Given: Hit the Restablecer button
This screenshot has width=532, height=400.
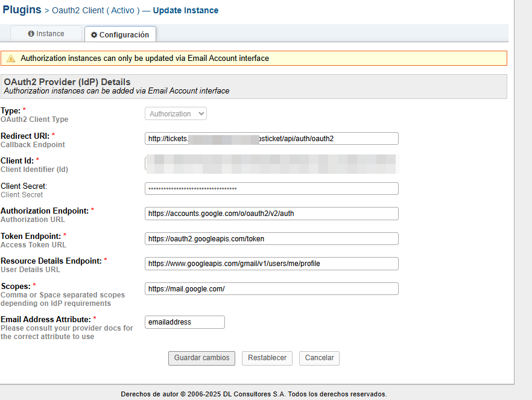Looking at the screenshot, I should [x=267, y=358].
